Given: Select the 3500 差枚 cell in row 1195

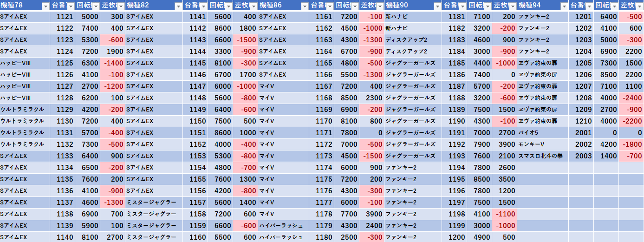Looking at the screenshot, I should [x=504, y=179].
